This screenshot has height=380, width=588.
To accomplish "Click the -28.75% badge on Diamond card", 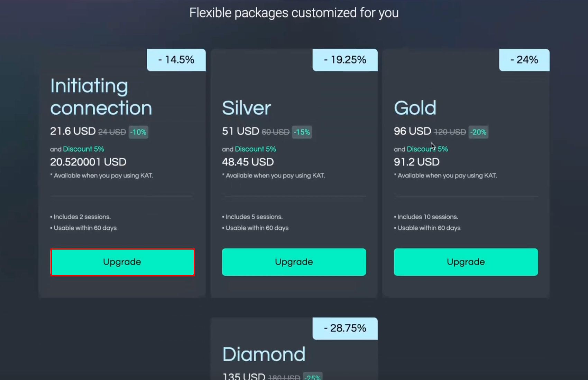I will pos(345,328).
